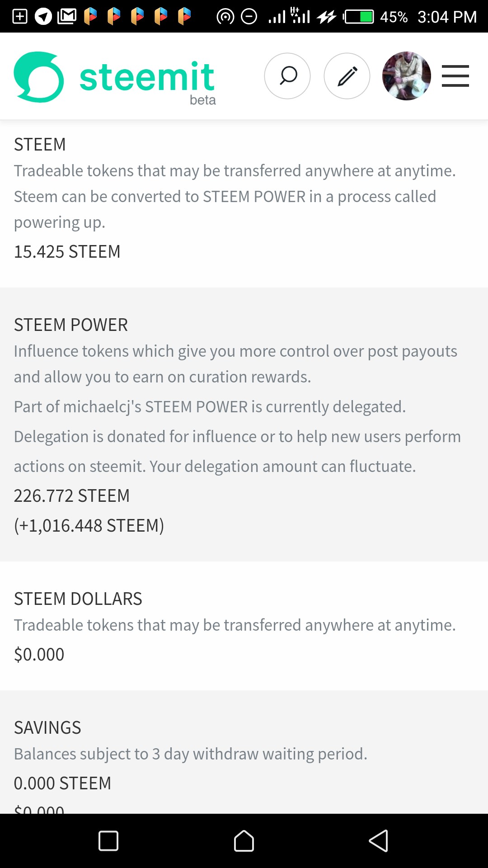Tap the +1,016.448 STEEM delegated amount
This screenshot has height=868, width=488.
tap(89, 526)
